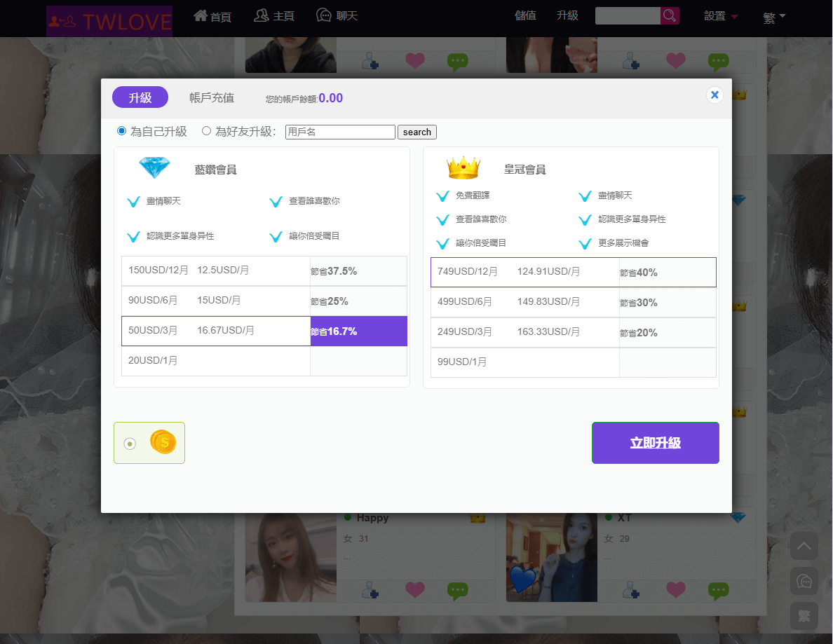This screenshot has height=644, width=833.
Task: Click the top bar search field
Action: pos(628,16)
